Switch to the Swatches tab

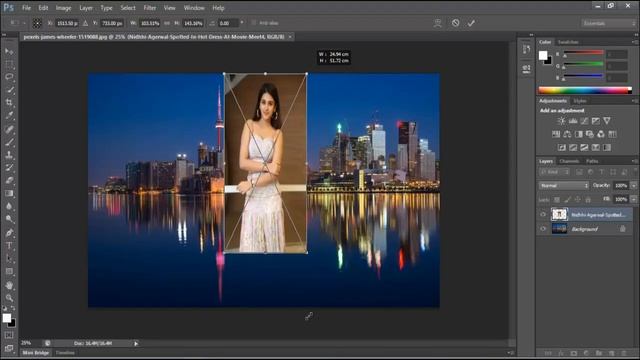(568, 42)
